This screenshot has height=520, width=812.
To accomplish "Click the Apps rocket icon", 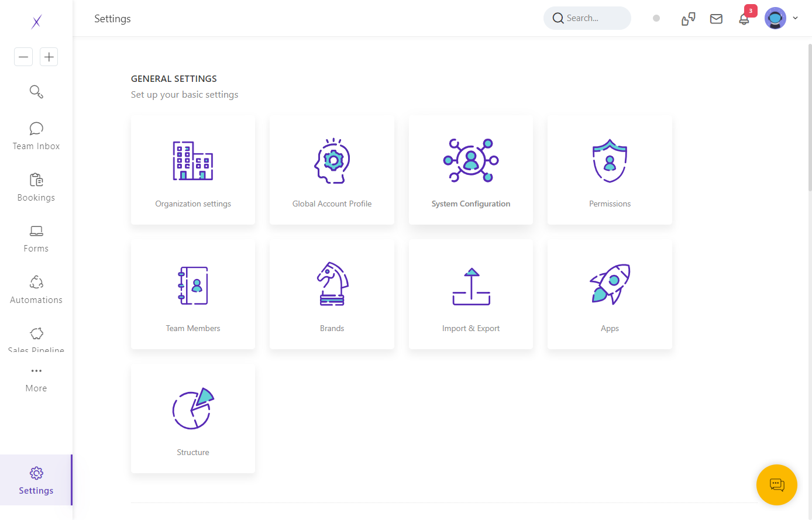I will (610, 284).
